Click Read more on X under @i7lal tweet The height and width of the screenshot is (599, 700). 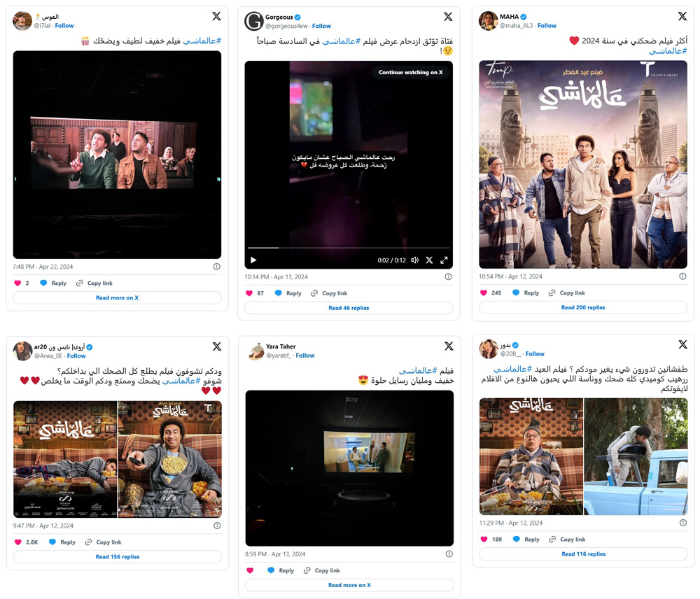coord(117,297)
